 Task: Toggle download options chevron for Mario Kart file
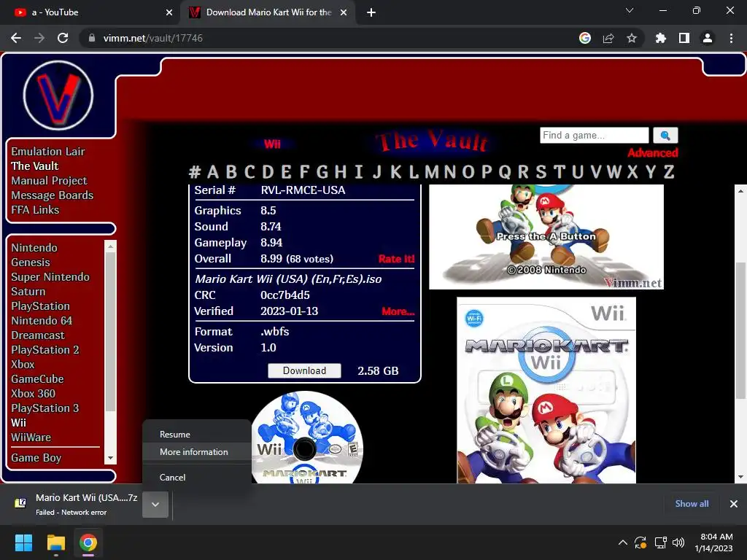pyautogui.click(x=155, y=505)
